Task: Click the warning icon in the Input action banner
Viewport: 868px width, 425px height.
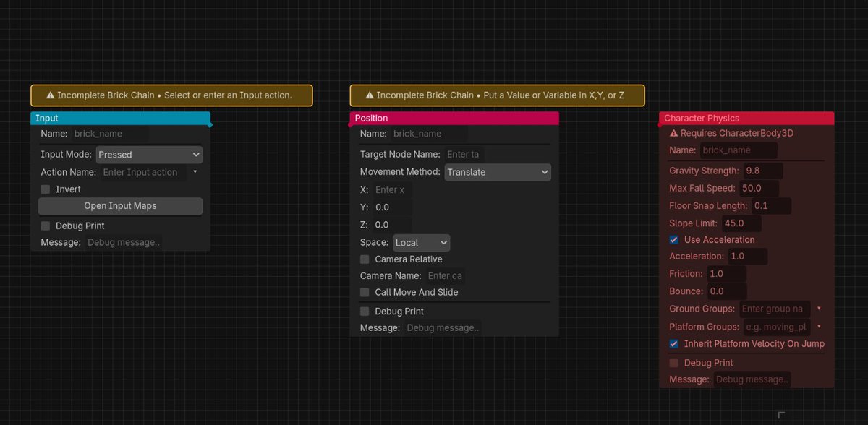Action: coord(51,95)
